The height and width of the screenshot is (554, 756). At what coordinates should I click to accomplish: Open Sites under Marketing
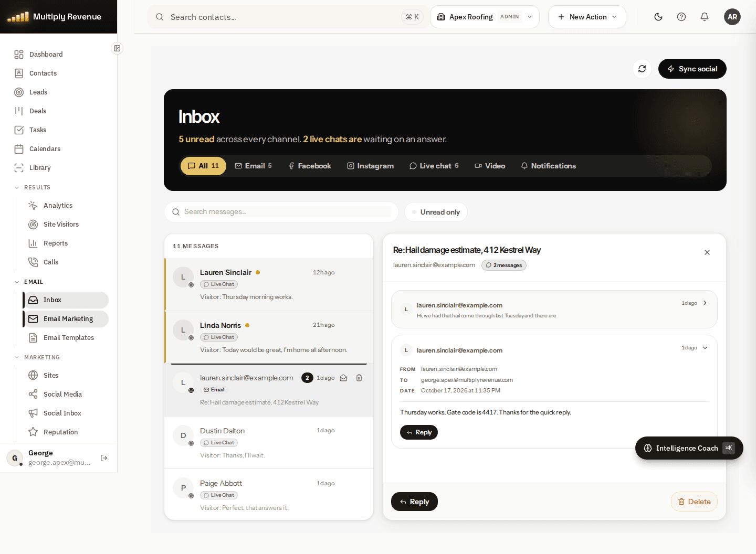pyautogui.click(x=66, y=376)
